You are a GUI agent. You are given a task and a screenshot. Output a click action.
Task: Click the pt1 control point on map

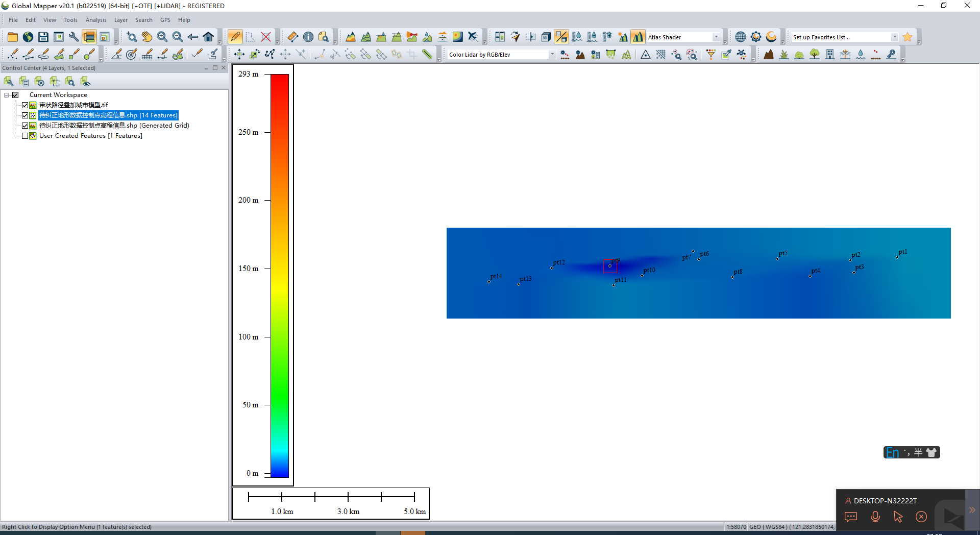click(x=897, y=257)
